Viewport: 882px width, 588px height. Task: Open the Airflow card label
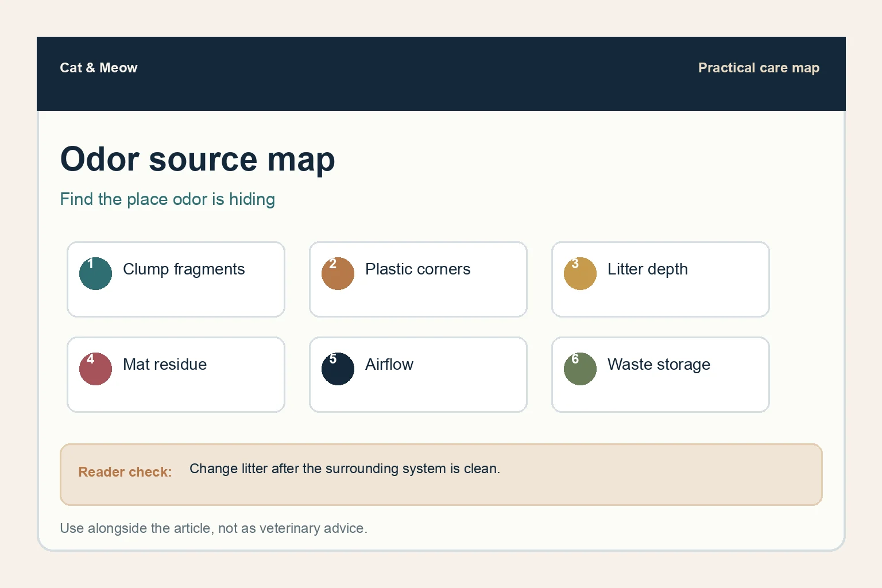tap(389, 365)
